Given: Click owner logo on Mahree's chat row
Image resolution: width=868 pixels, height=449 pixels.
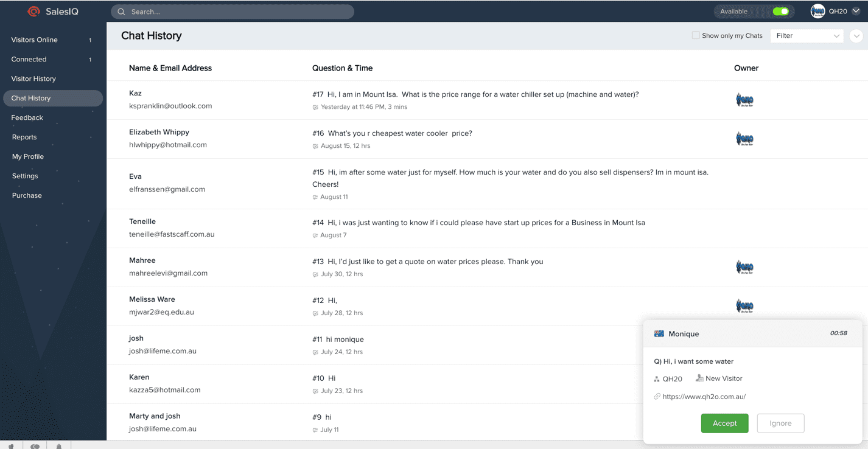Looking at the screenshot, I should 744,267.
